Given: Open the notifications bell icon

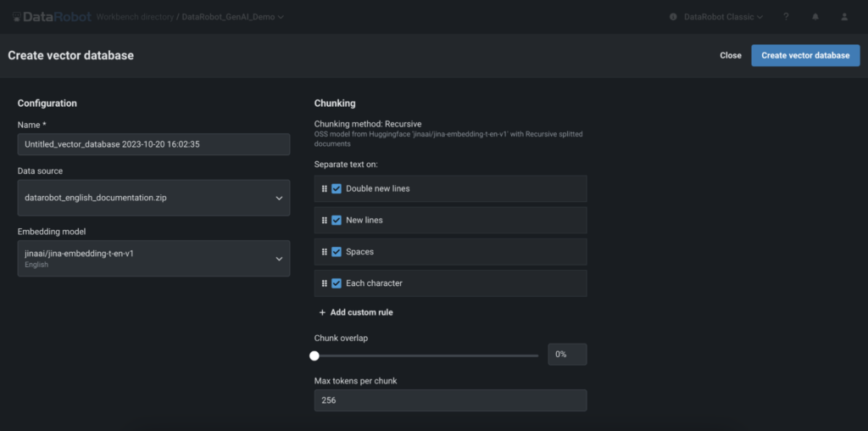Looking at the screenshot, I should coord(815,17).
